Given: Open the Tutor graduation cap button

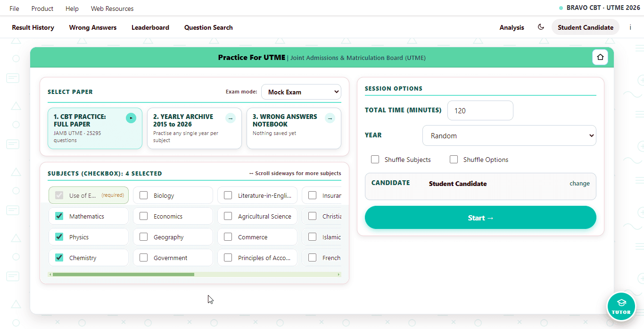Looking at the screenshot, I should tap(621, 306).
